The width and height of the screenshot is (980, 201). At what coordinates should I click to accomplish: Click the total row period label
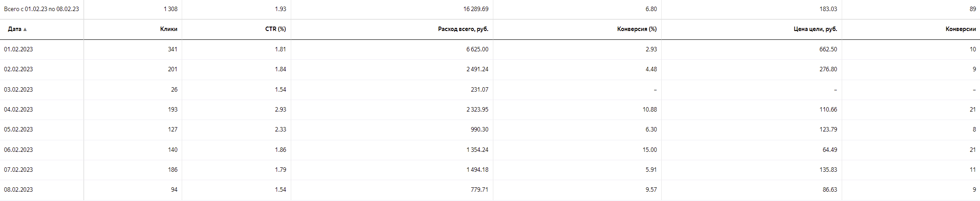41,9
